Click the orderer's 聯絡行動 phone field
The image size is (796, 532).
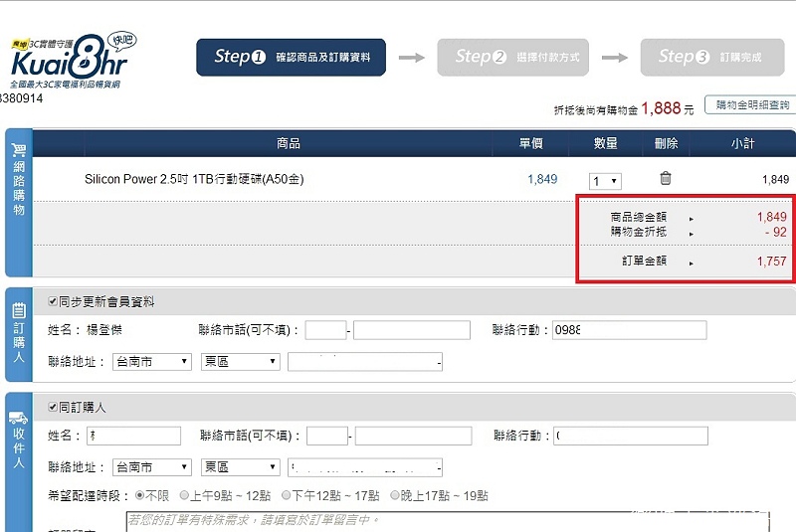(629, 330)
